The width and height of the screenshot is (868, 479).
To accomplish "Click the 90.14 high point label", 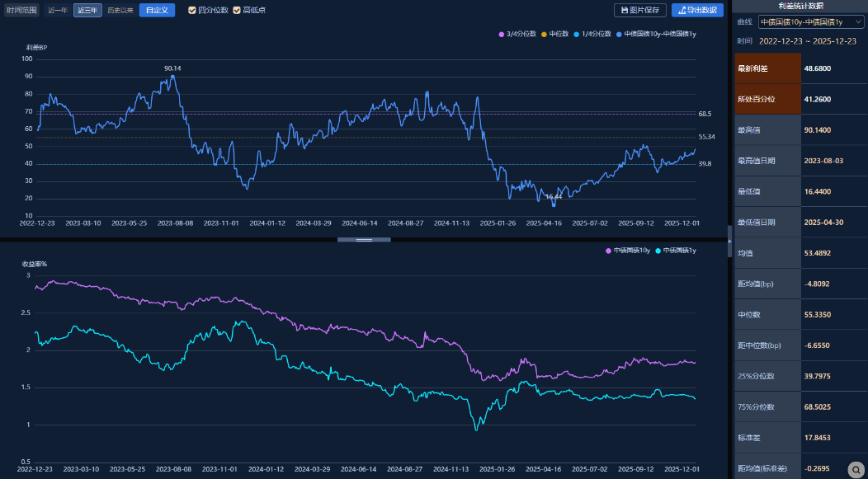I will click(x=172, y=68).
